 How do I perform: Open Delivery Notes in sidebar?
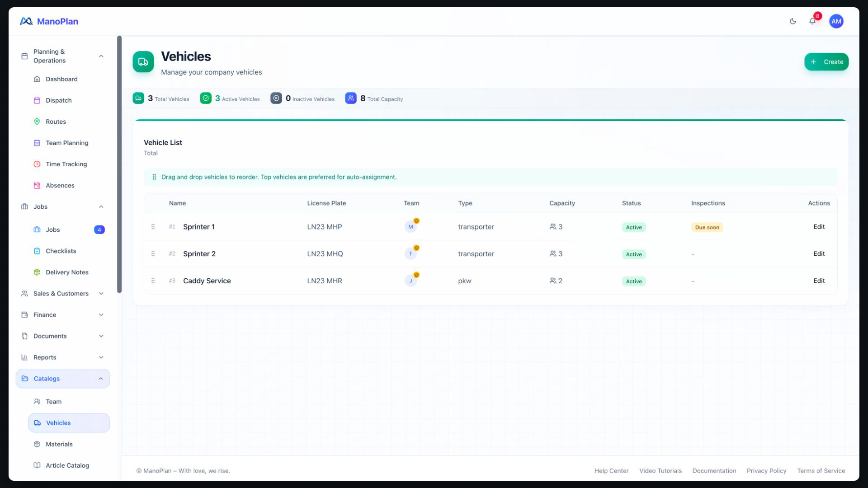(x=69, y=272)
